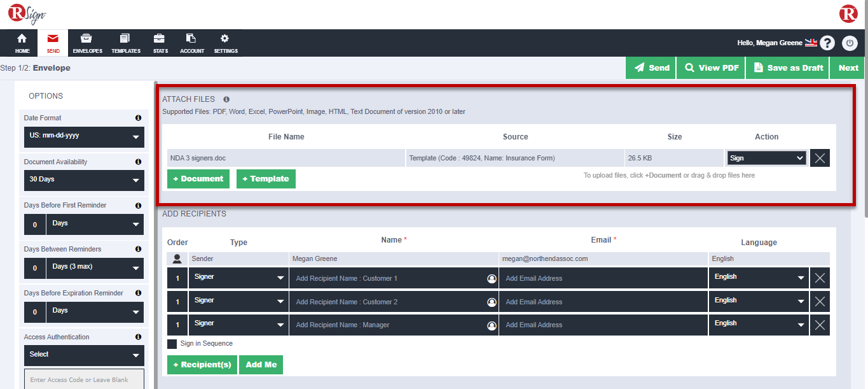Click Days Before First Reminder info icon

tap(138, 206)
